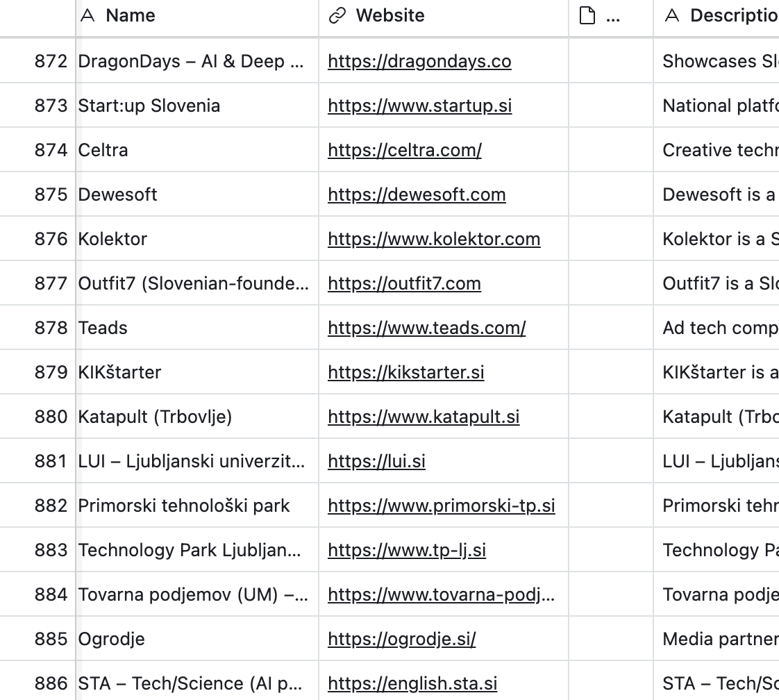Select the Primorski tehnološki park name cell
Screen dimensions: 779x700
tap(197, 506)
